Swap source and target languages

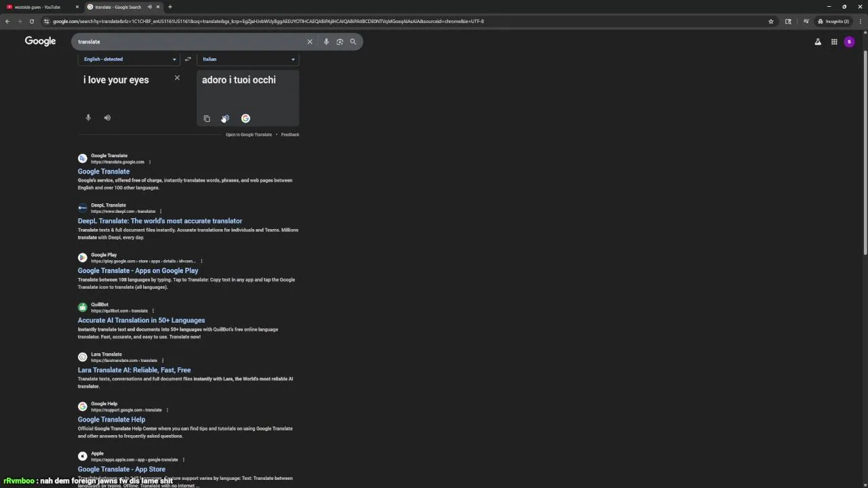tap(188, 59)
